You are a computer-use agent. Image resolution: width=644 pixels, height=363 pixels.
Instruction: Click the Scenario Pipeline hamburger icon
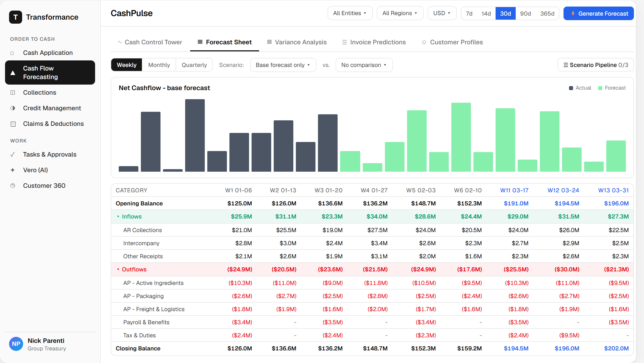click(x=566, y=65)
